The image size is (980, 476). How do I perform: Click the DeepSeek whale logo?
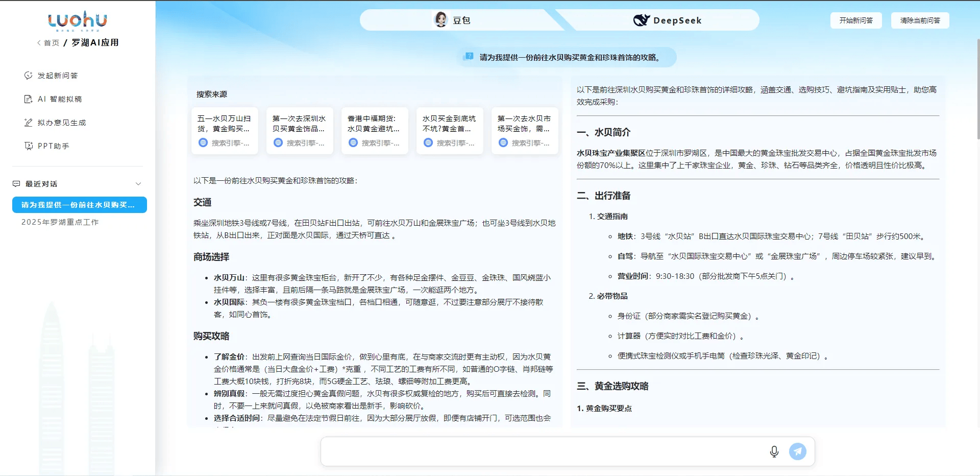point(642,20)
